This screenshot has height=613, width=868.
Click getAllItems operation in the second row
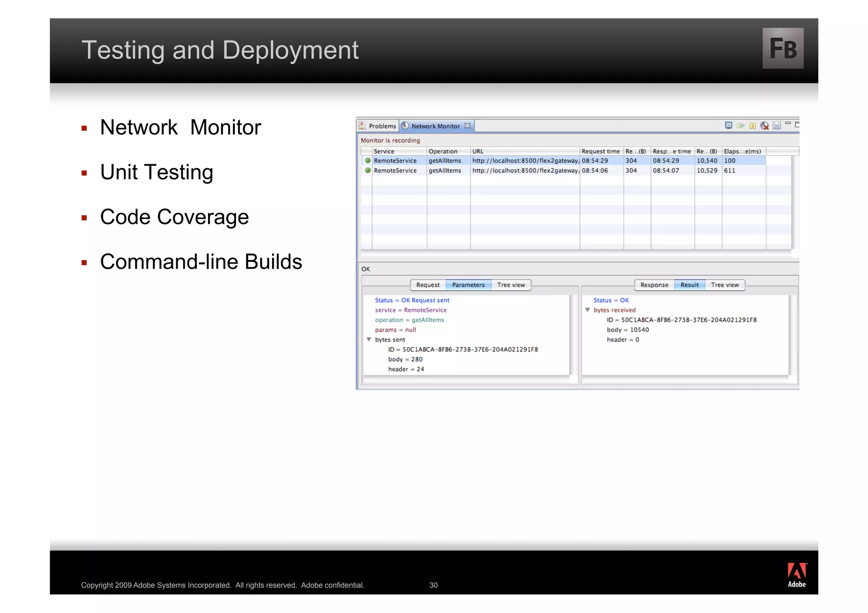(x=445, y=170)
